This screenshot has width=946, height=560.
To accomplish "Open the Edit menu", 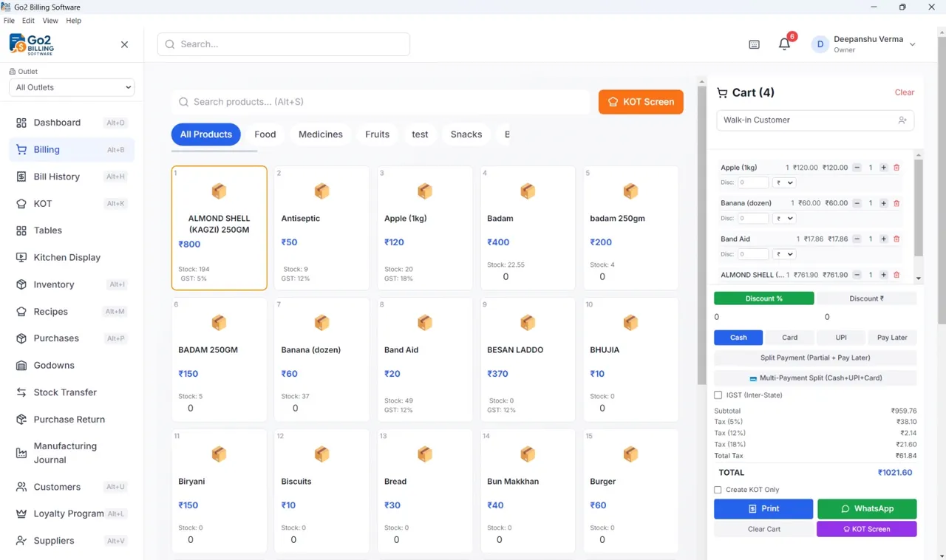I will 28,21.
